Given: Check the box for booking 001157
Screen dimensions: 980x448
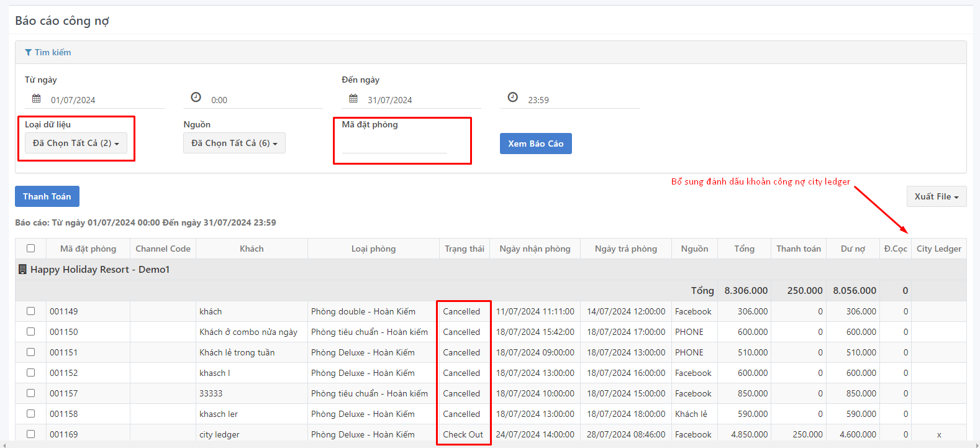Looking at the screenshot, I should 30,393.
